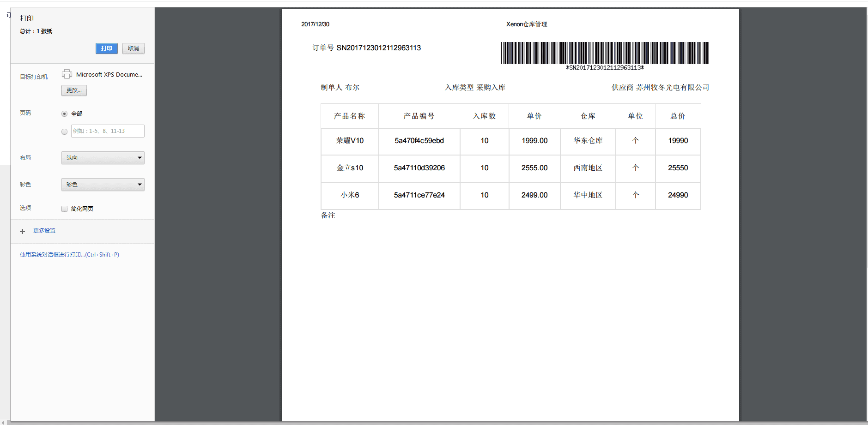This screenshot has height=425, width=868.
Task: Click the page range example input field
Action: coord(108,131)
